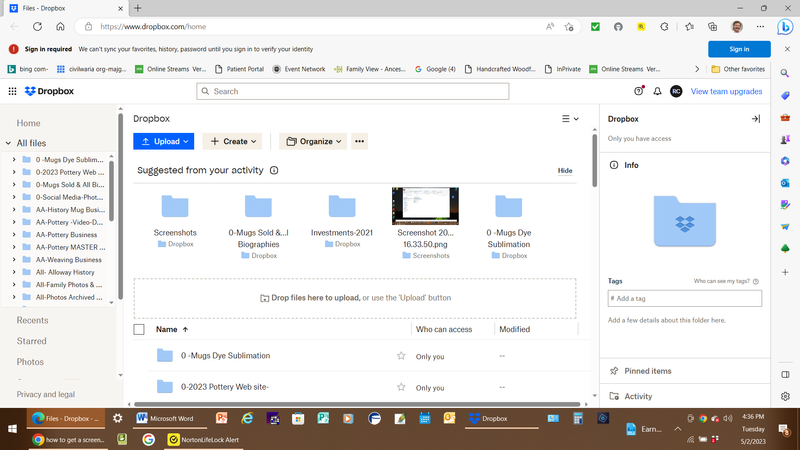The image size is (800, 450).
Task: Expand All- Alloway History tree folder
Action: click(x=14, y=272)
